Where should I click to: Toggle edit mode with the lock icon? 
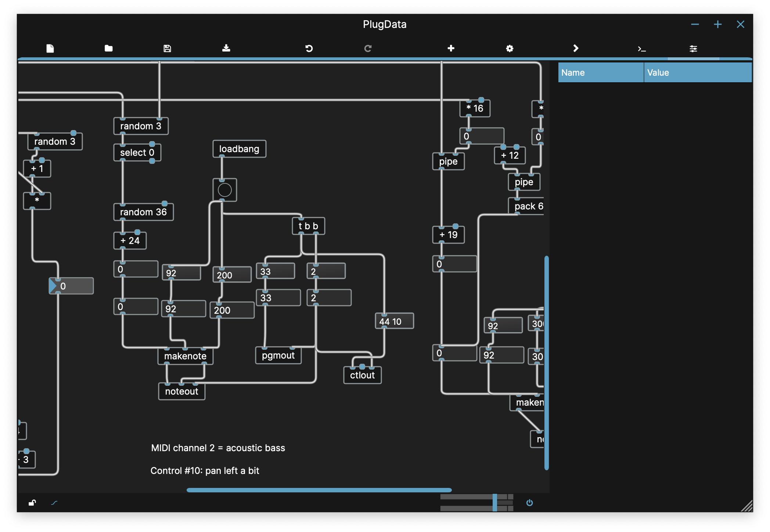[x=32, y=503]
